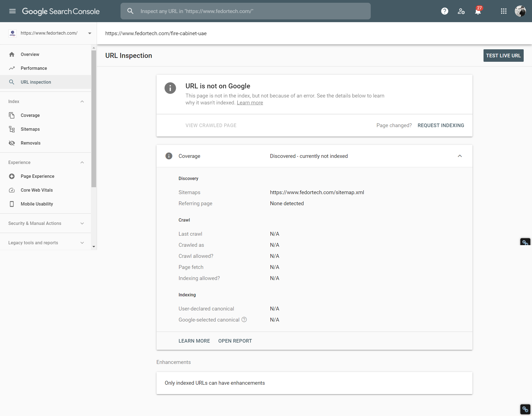Image resolution: width=532 pixels, height=416 pixels.
Task: Click 'Discovered - currently not indexed' status
Action: coord(309,156)
